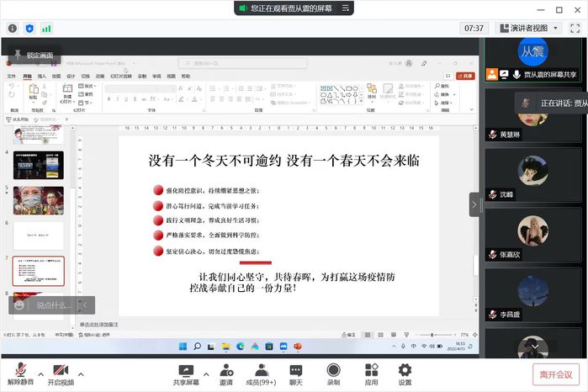The image size is (588, 392).
Task: Collapse the participant video side panel
Action: [474, 204]
